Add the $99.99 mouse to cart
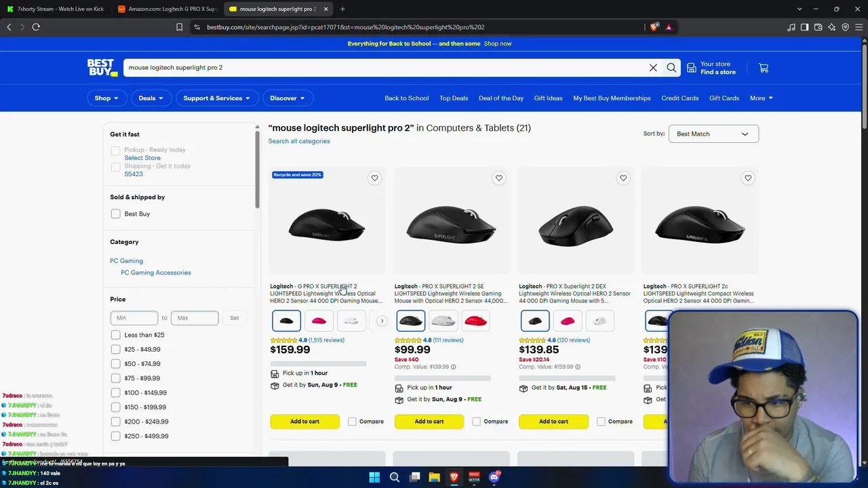Image resolution: width=868 pixels, height=488 pixels. tap(429, 422)
